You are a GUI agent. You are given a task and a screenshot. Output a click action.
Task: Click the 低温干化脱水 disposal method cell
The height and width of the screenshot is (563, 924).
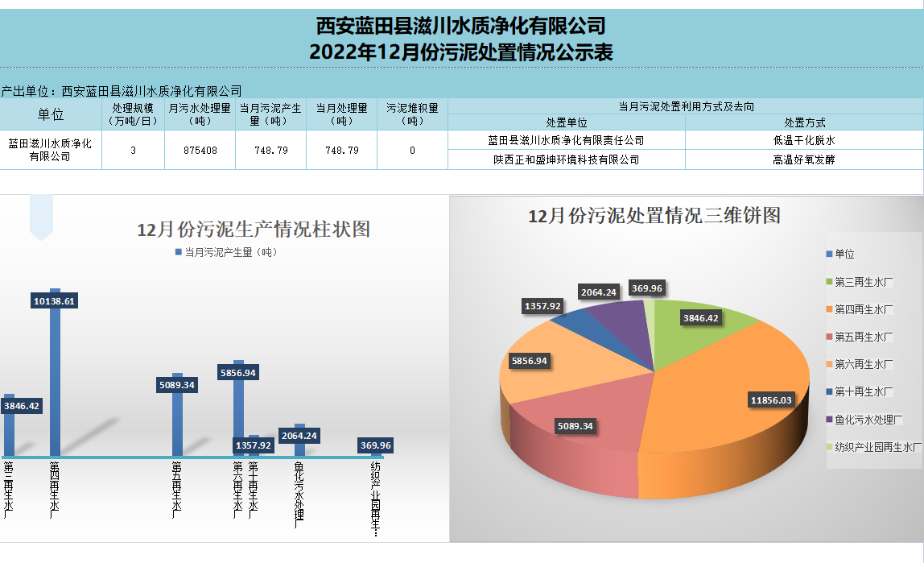pyautogui.click(x=803, y=140)
